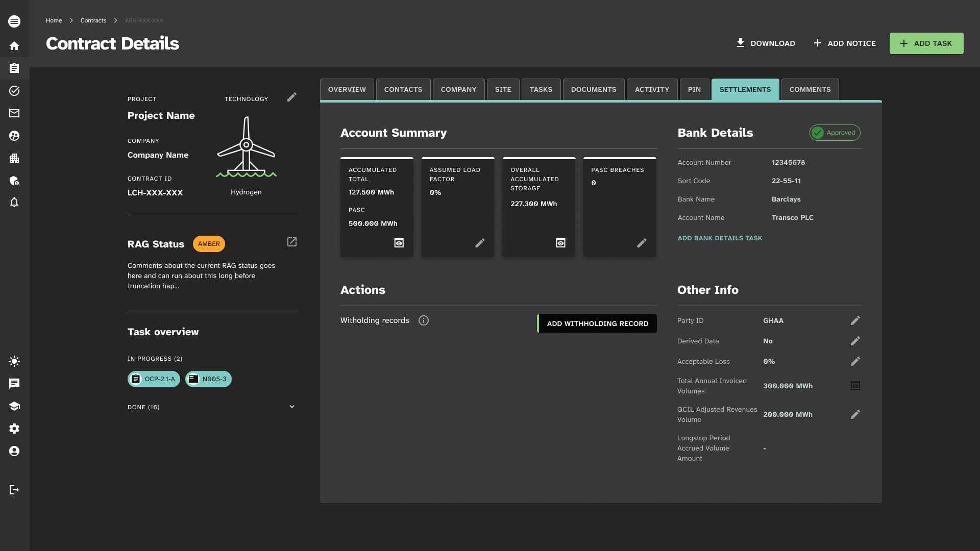The height and width of the screenshot is (551, 980).
Task: Switch to the Documents tab
Action: pyautogui.click(x=594, y=89)
